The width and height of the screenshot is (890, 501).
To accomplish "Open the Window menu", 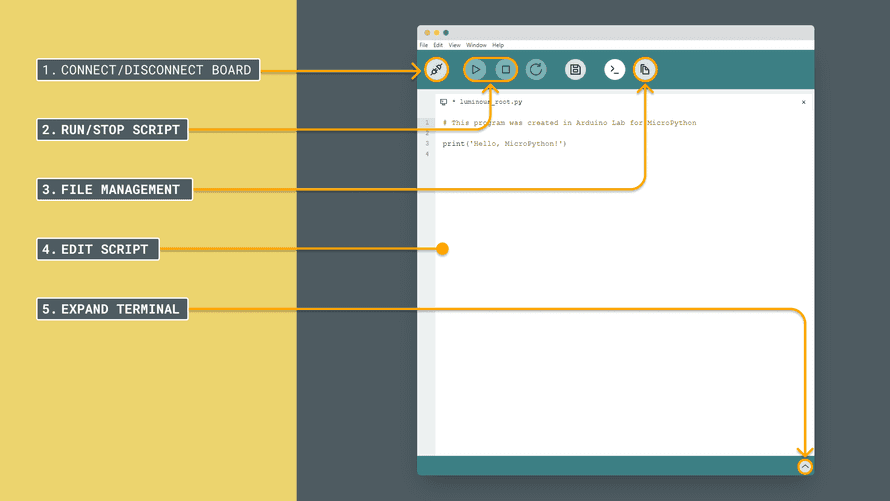I will pos(476,45).
